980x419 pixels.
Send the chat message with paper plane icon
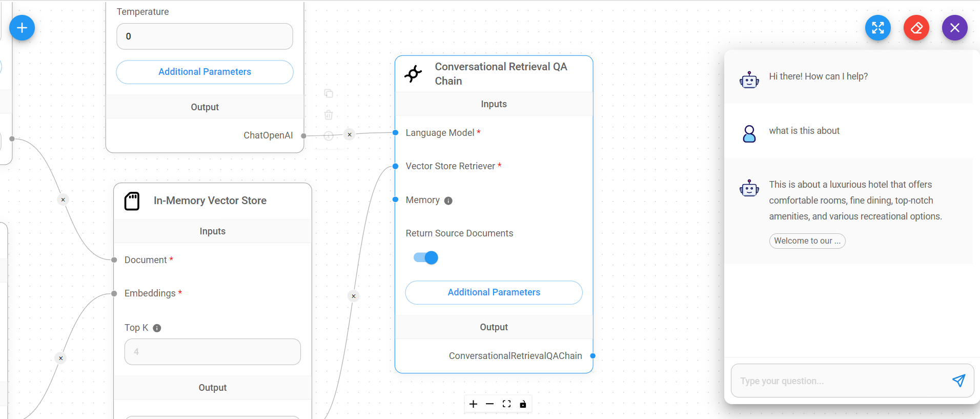coord(958,381)
